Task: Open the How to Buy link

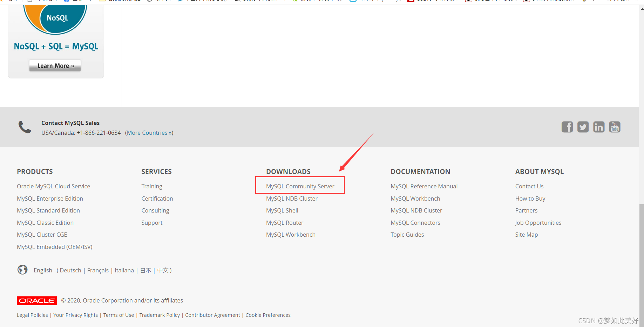Action: point(530,199)
